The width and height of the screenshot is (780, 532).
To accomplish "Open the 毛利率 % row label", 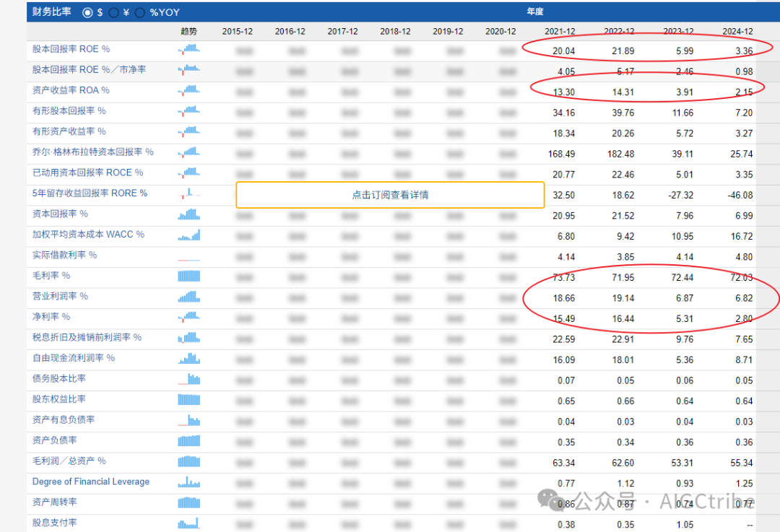I will tap(51, 276).
